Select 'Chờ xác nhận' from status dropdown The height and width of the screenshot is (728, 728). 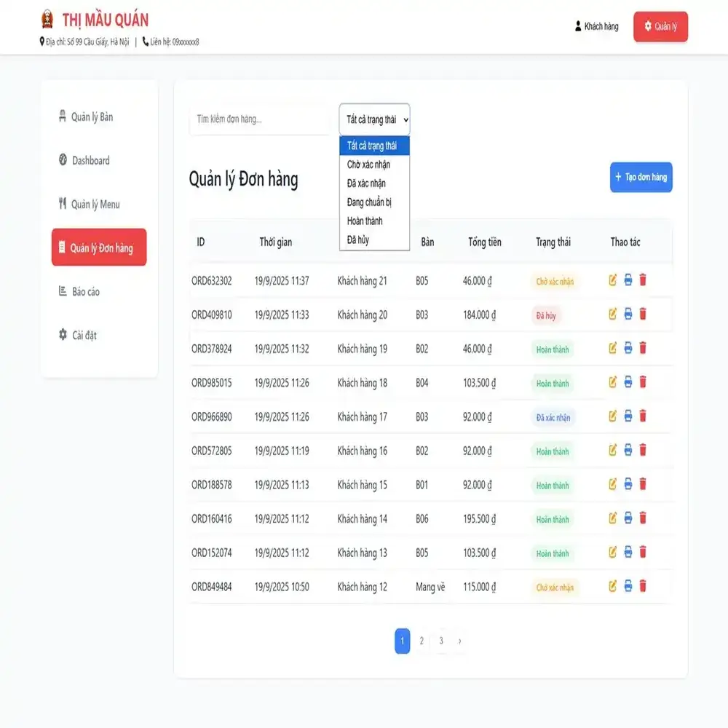click(368, 165)
